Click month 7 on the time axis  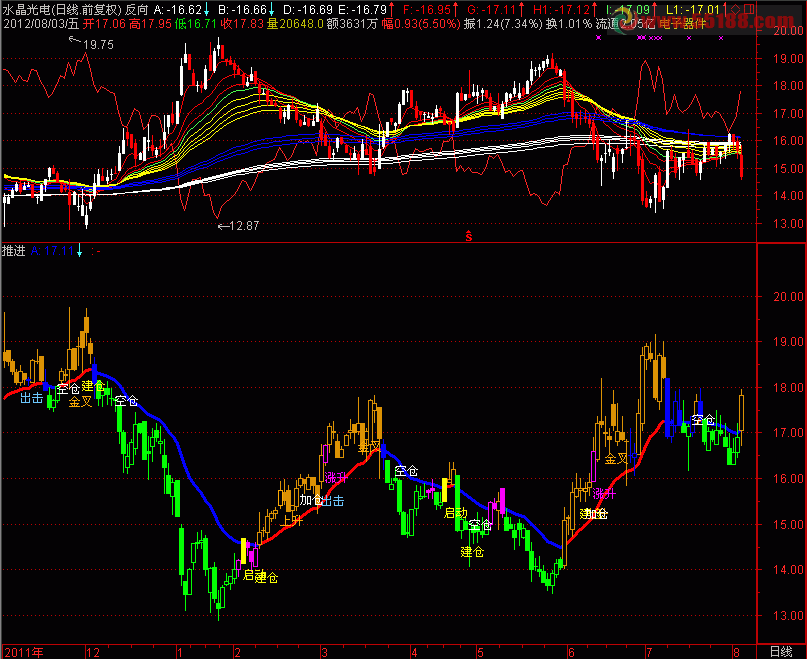pyautogui.click(x=649, y=652)
